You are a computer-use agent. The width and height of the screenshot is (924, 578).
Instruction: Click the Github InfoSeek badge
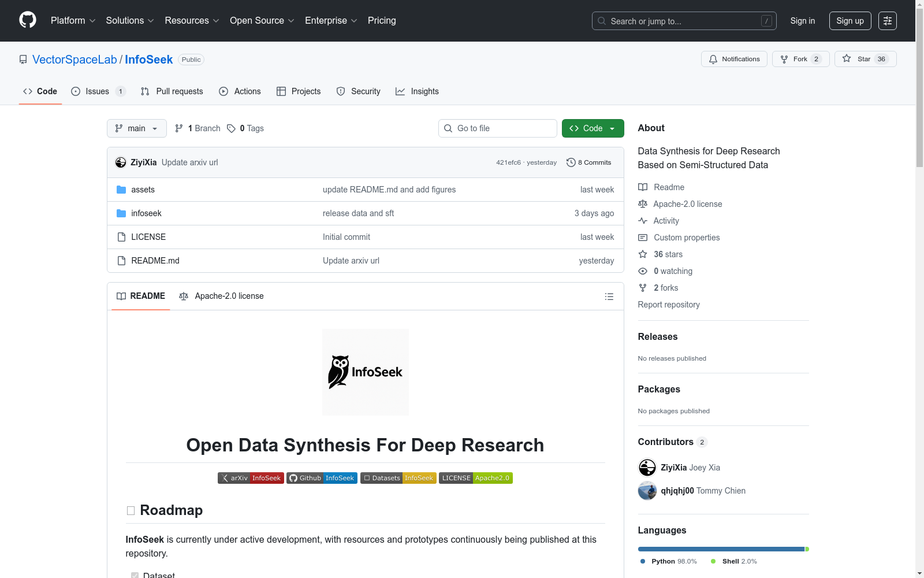[x=322, y=478]
